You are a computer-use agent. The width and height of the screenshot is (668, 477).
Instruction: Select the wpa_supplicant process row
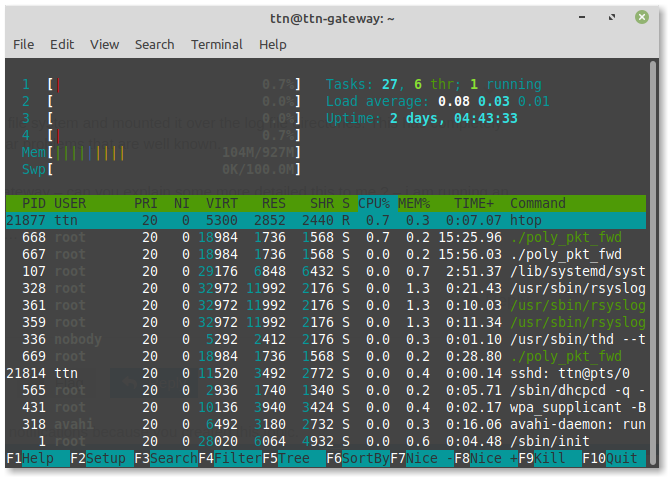click(x=326, y=408)
